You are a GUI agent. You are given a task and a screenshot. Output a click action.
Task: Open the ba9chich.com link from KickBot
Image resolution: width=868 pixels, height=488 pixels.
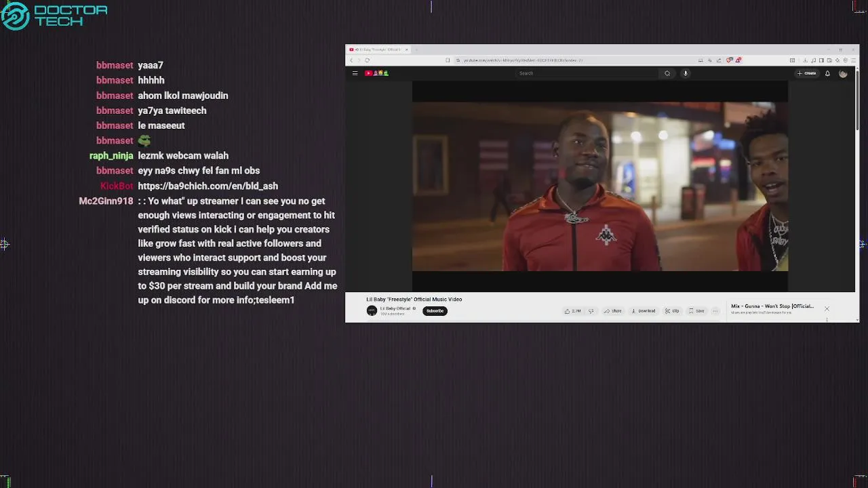[x=208, y=186]
